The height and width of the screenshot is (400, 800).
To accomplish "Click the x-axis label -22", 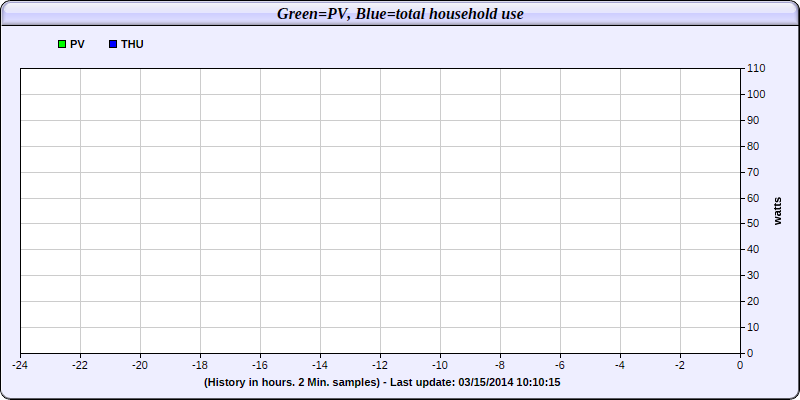I will [x=80, y=365].
